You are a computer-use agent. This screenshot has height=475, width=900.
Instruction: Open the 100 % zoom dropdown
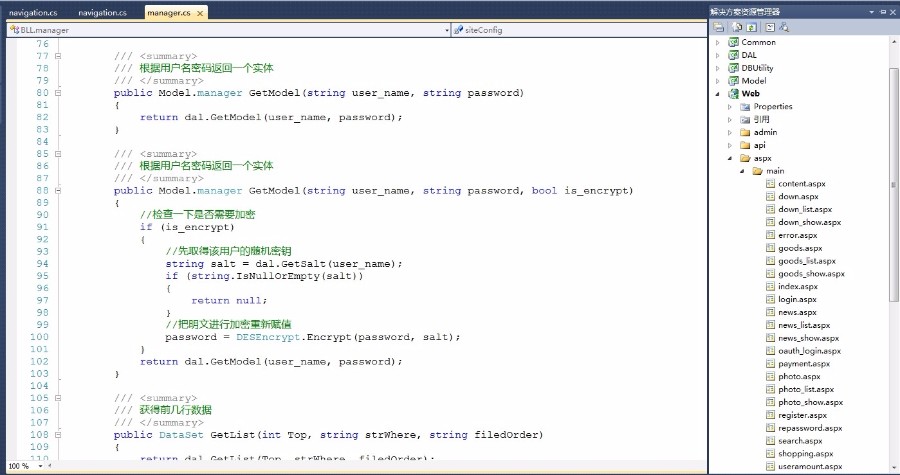tap(40, 466)
